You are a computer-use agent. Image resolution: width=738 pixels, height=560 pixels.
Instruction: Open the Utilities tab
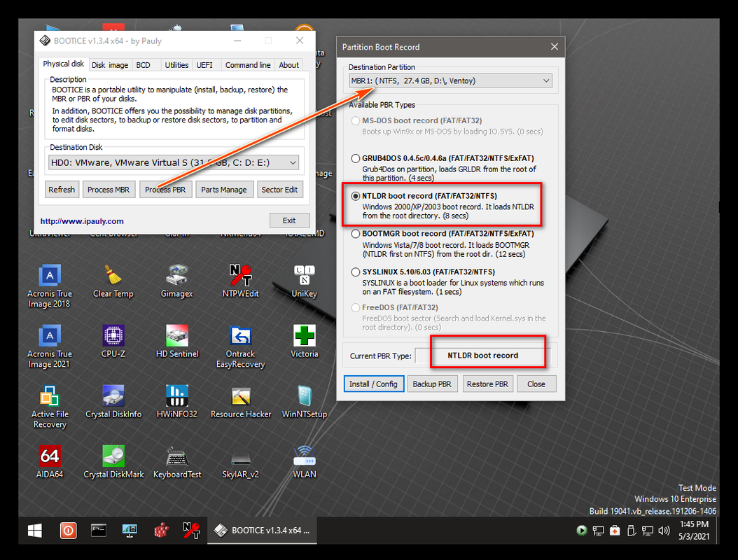tap(176, 65)
